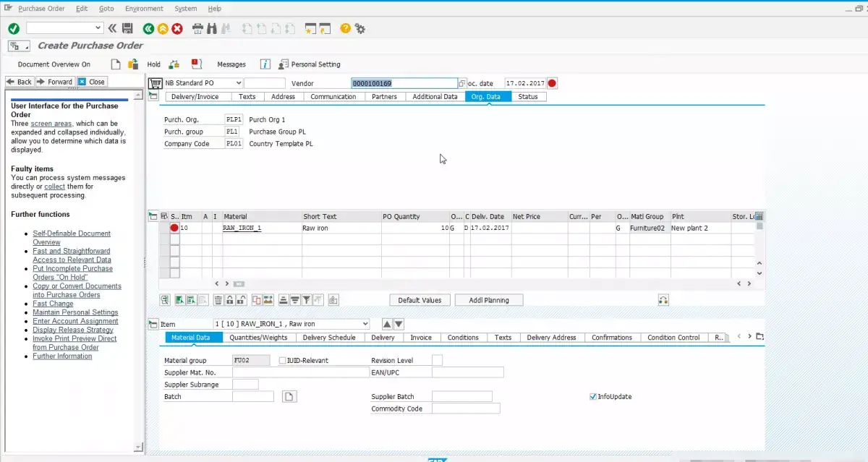868x462 pixels.
Task: Click the headset icon right of Addl Planning
Action: tap(663, 299)
